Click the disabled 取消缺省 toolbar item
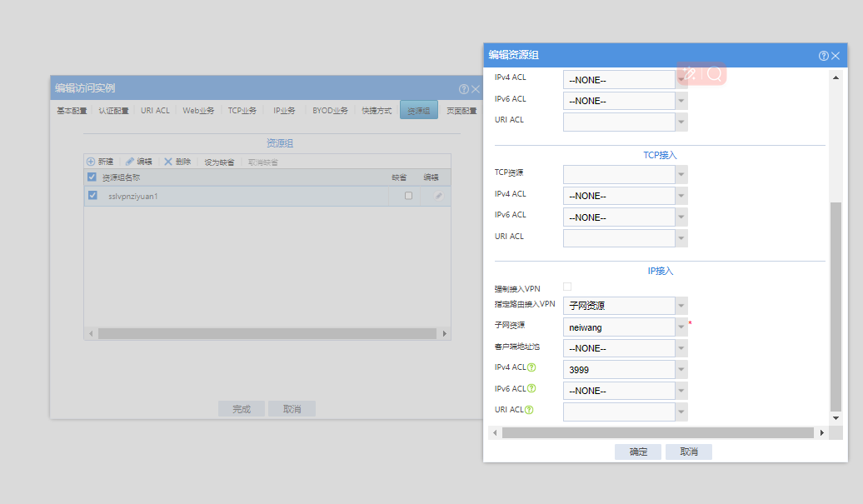This screenshot has height=504, width=863. 263,162
